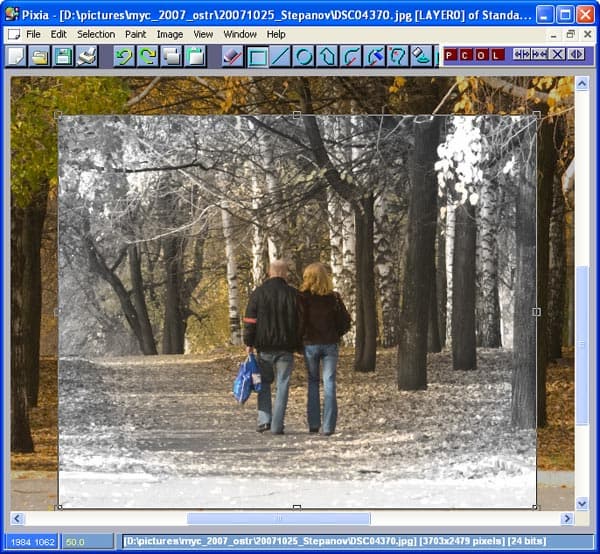Open a file with the folder icon

[x=40, y=57]
